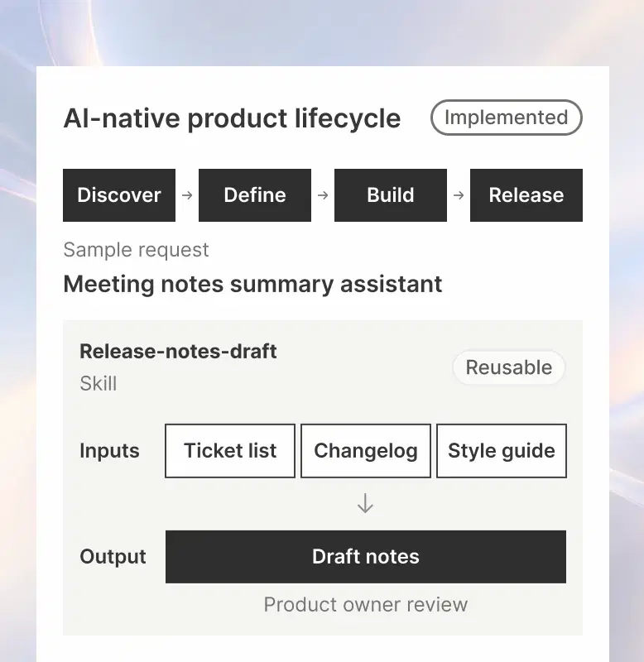Click the Implemented status badge
644x662 pixels.
click(507, 118)
